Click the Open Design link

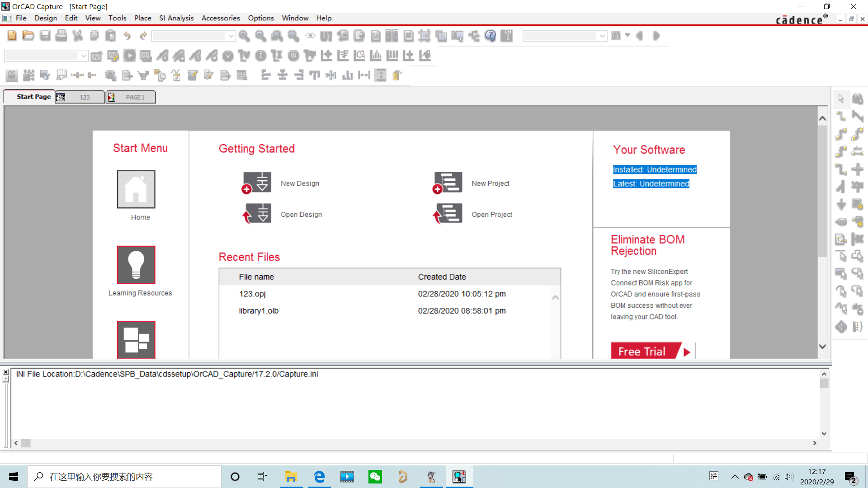click(x=302, y=215)
